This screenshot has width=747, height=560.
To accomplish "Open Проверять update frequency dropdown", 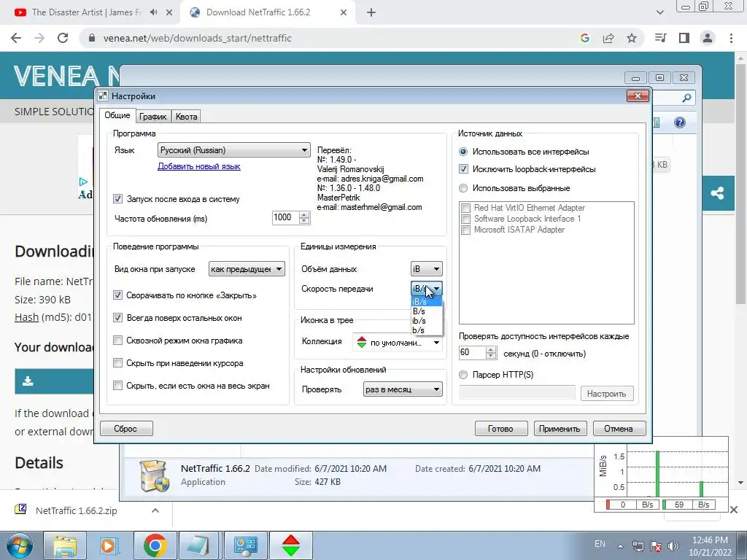I will tap(403, 389).
